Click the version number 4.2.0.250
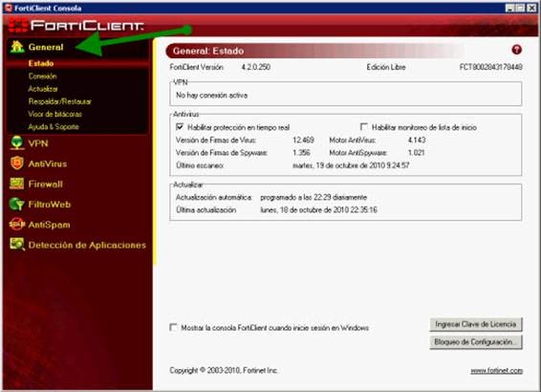 click(x=255, y=67)
